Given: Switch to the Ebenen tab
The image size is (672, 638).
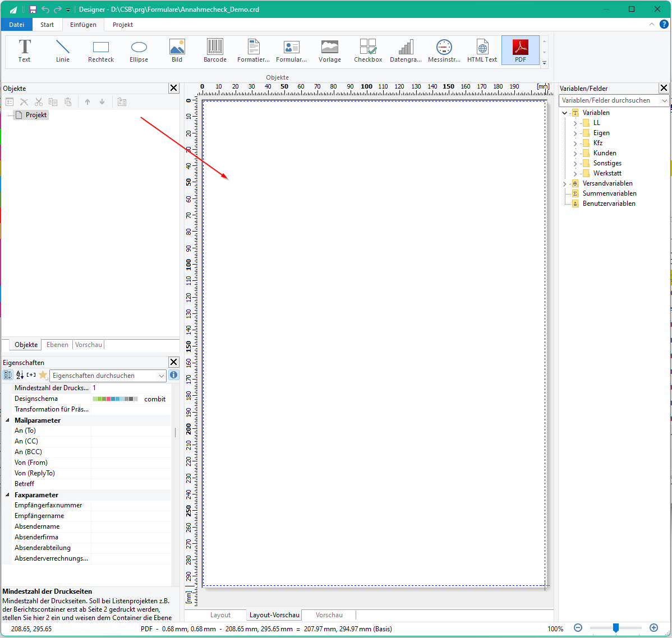Looking at the screenshot, I should pos(57,344).
